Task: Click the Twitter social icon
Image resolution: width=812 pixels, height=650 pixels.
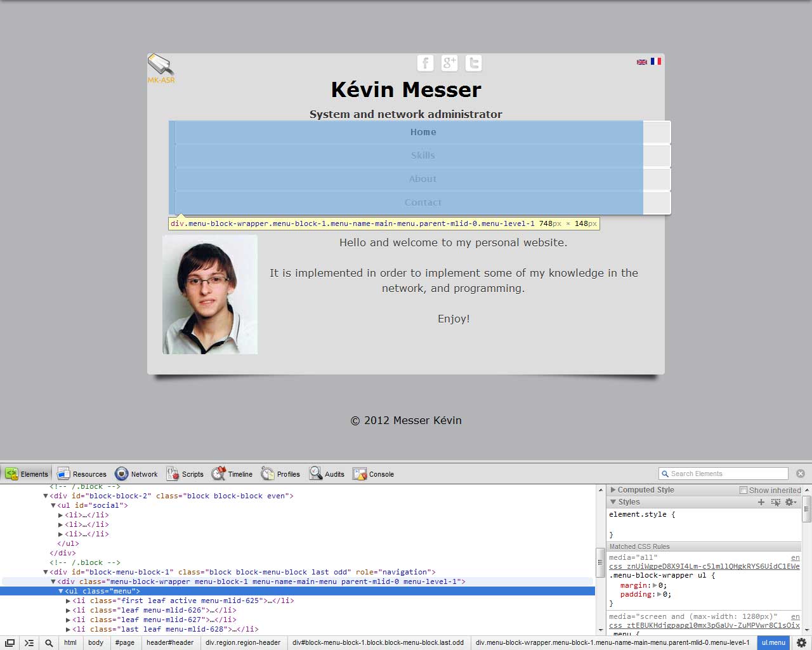Action: tap(473, 63)
